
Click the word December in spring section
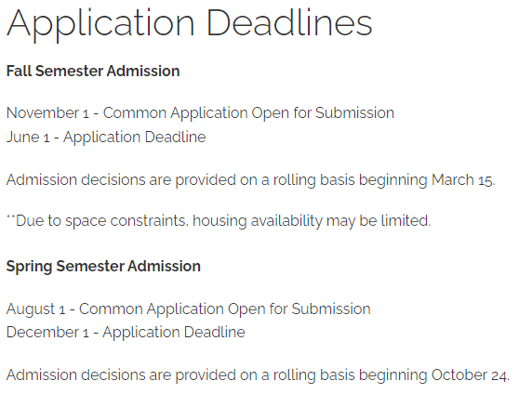[x=43, y=333]
